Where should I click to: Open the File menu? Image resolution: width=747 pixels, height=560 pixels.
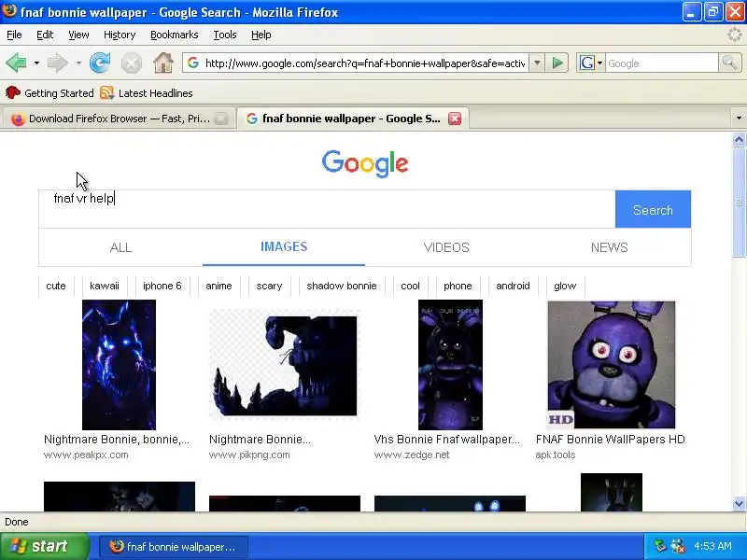14,35
